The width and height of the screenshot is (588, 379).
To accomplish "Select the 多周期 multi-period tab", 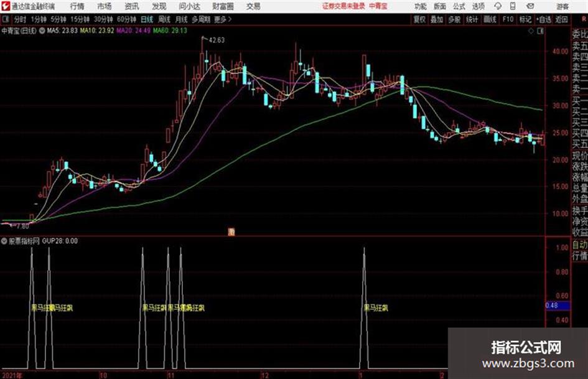I will point(201,19).
